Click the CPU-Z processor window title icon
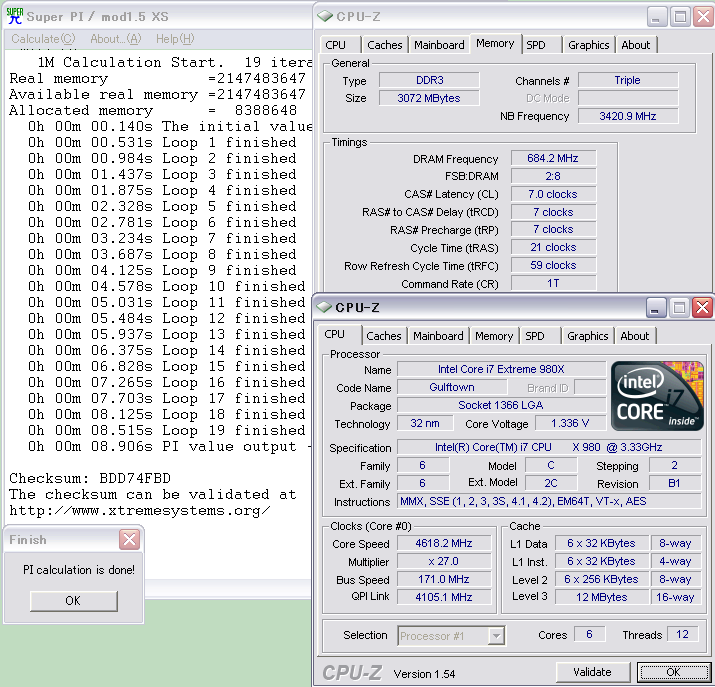This screenshot has width=715, height=687. pyautogui.click(x=324, y=307)
